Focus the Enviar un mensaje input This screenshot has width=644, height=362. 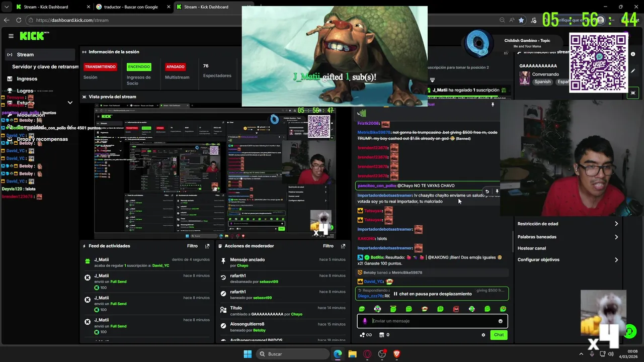[x=433, y=321]
